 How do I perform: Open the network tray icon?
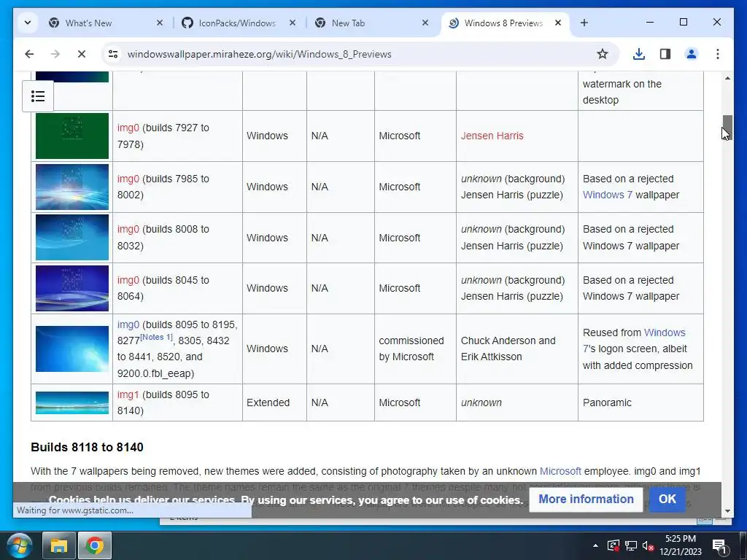(631, 545)
